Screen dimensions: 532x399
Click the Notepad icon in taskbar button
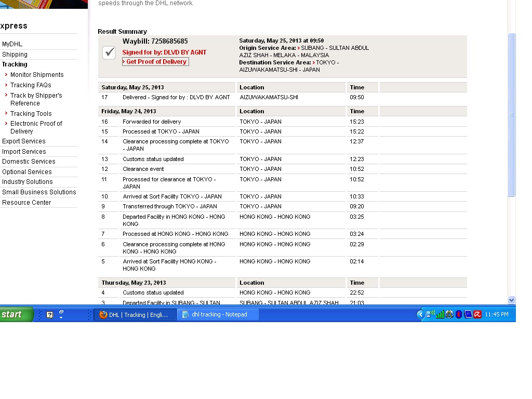coord(185,314)
